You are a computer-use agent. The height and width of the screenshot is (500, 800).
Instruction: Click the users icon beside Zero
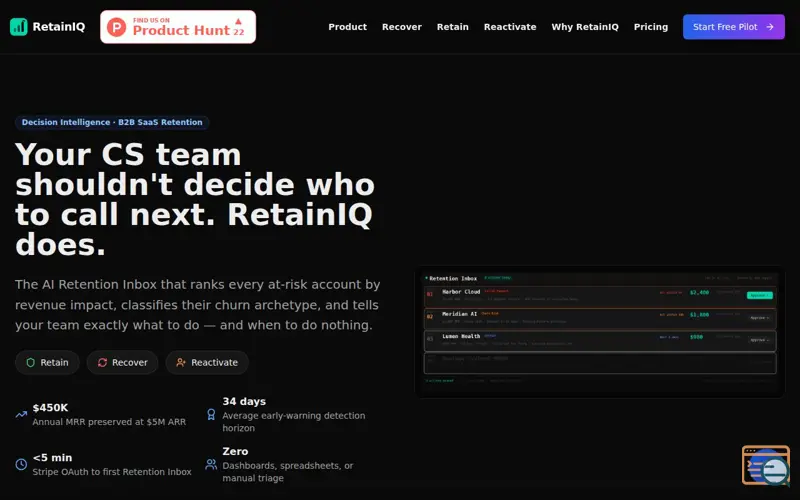pyautogui.click(x=211, y=464)
